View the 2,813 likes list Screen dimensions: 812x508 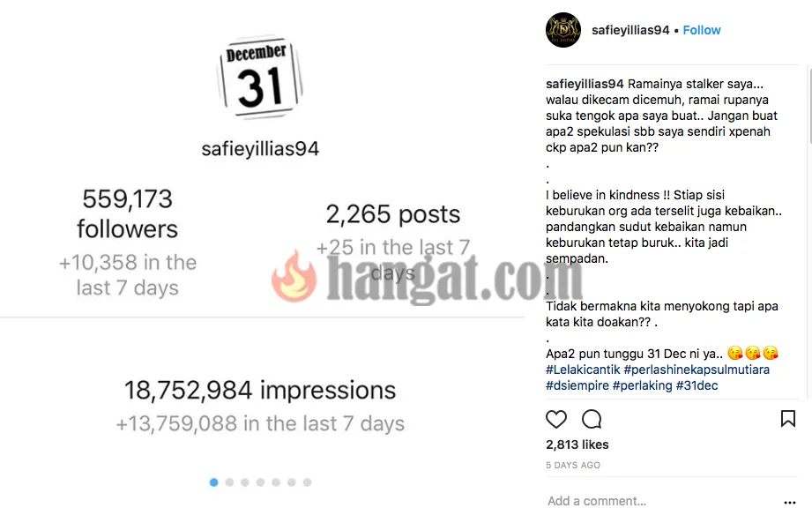[x=577, y=444]
